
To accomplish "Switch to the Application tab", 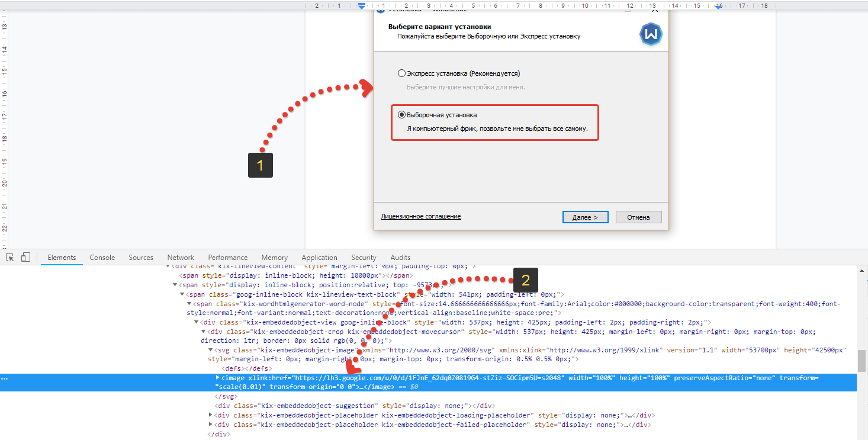I will tap(319, 258).
